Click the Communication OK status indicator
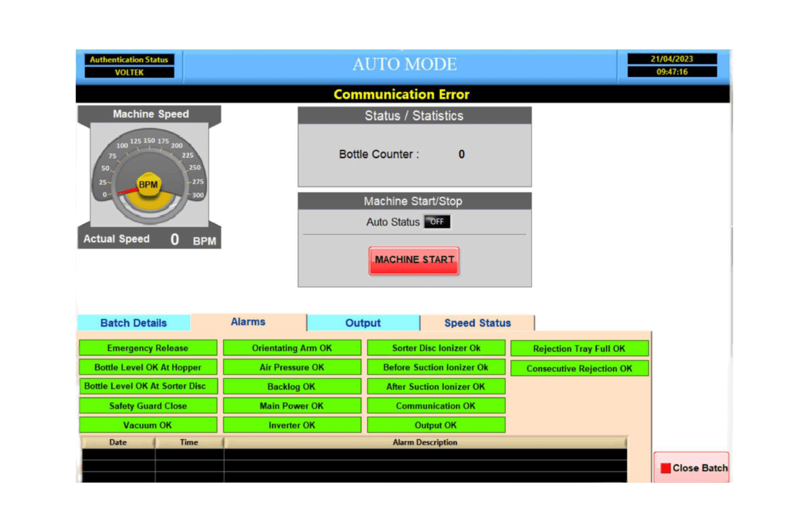The height and width of the screenshot is (532, 809). 436,406
